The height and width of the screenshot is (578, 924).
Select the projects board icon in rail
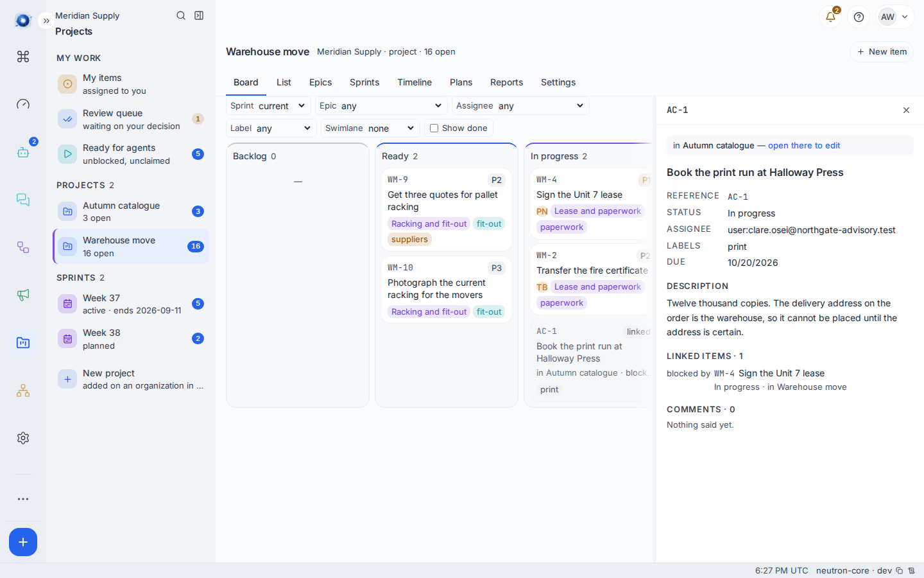tap(23, 343)
